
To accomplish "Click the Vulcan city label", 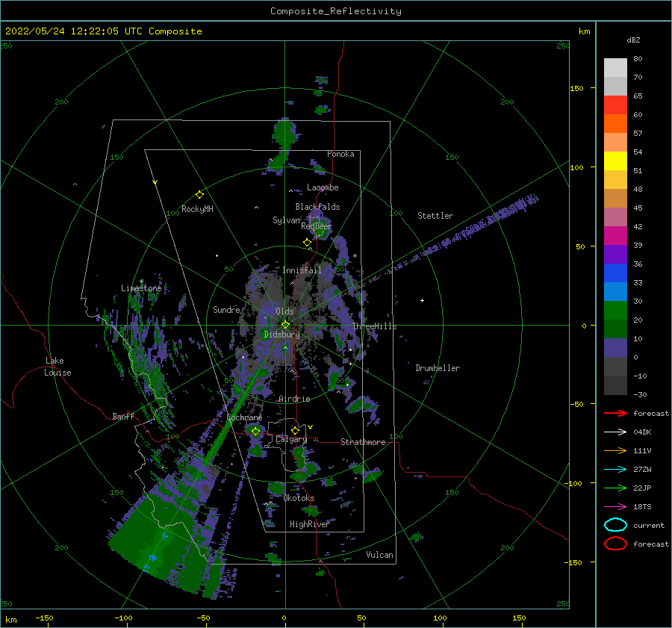I will 380,555.
